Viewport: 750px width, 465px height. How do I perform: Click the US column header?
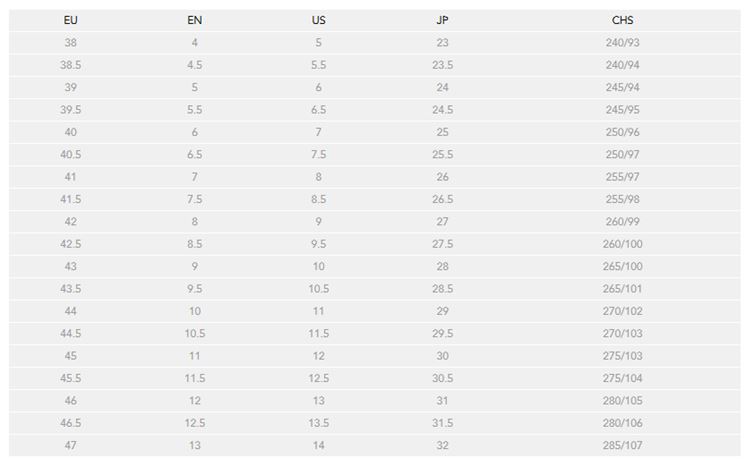pyautogui.click(x=319, y=20)
